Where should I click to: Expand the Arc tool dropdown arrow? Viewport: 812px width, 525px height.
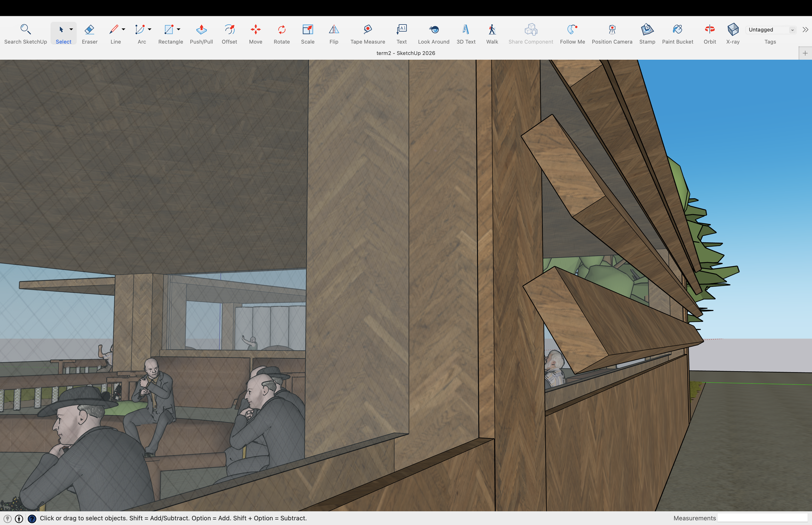click(x=149, y=30)
